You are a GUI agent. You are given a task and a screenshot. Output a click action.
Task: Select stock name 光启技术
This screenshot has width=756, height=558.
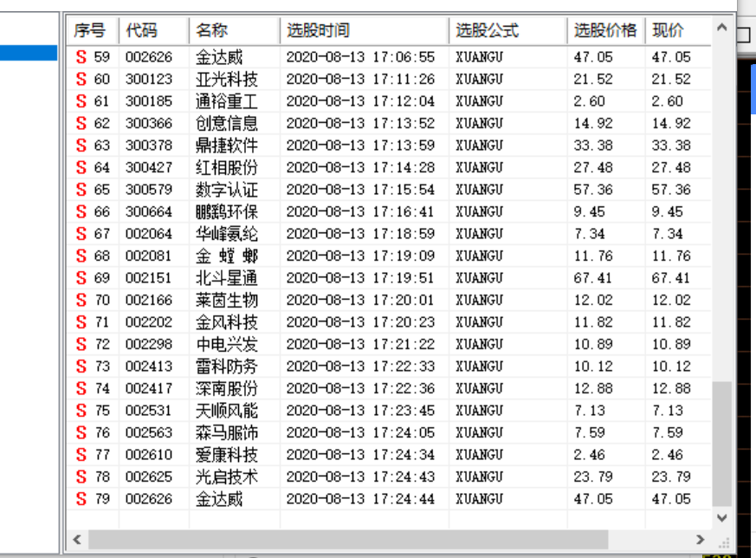pos(227,477)
